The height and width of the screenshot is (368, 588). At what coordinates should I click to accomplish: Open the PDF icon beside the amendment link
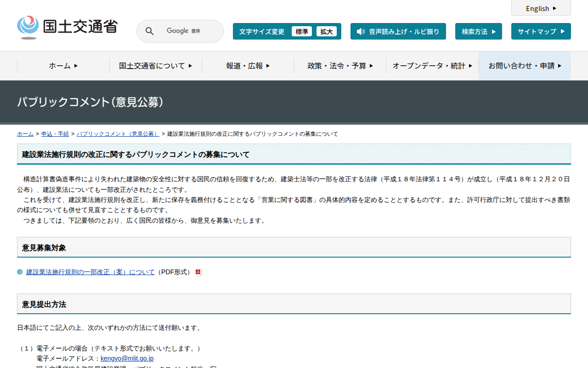[199, 272]
